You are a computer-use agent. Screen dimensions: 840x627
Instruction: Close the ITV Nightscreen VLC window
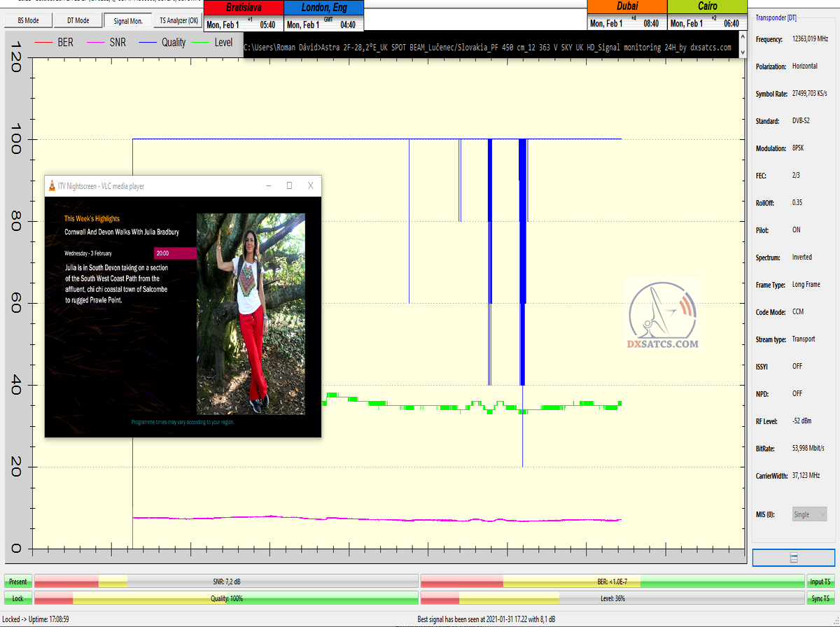[310, 186]
